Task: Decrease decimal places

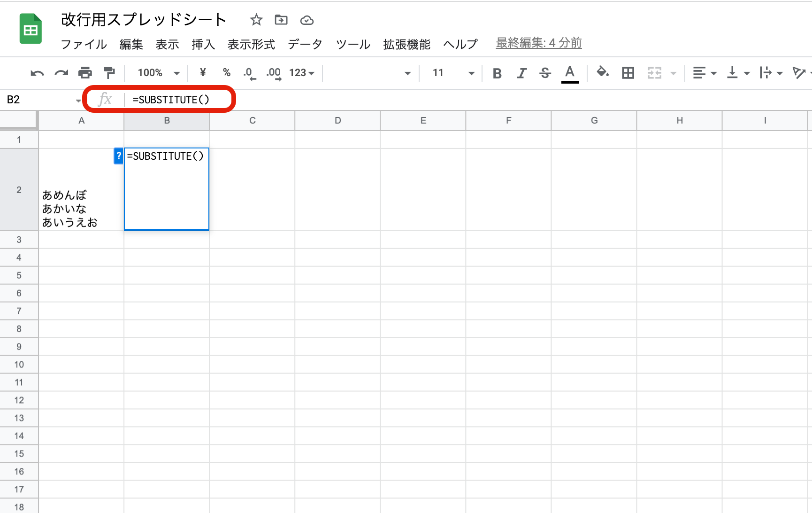Action: [x=250, y=73]
